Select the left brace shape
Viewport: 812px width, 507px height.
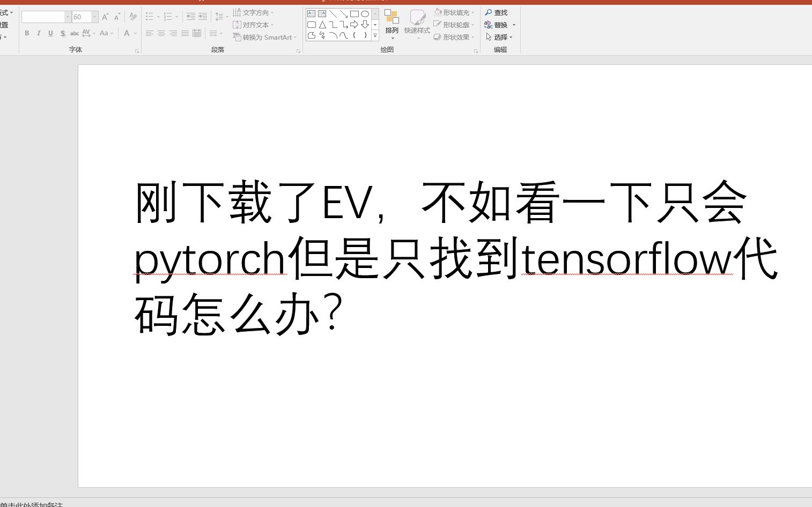(355, 35)
